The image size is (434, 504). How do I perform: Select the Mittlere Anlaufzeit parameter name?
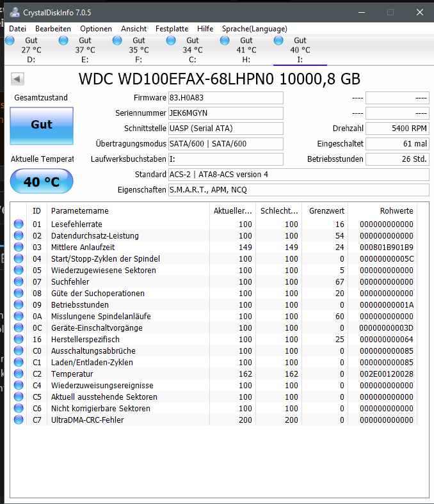coord(83,247)
